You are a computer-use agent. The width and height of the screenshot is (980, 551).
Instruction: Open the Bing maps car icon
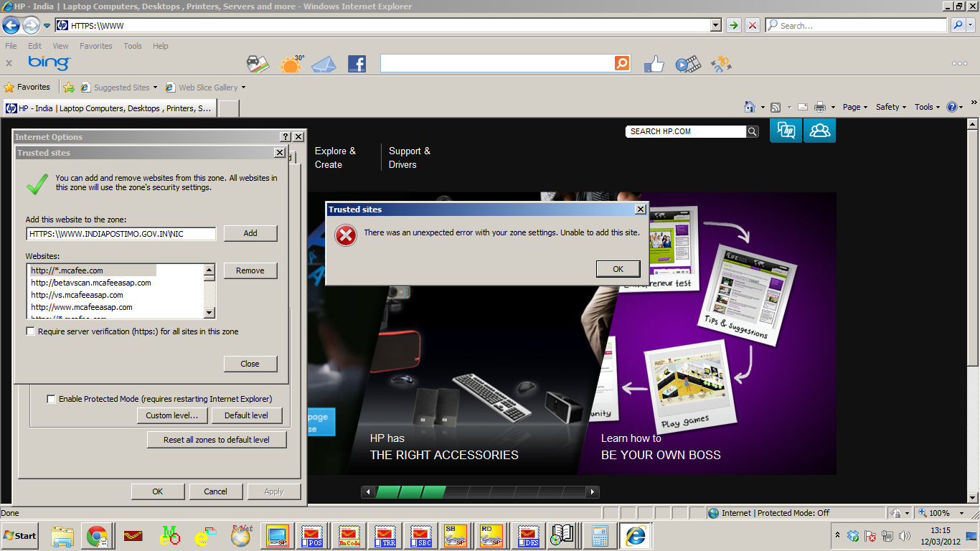(258, 64)
